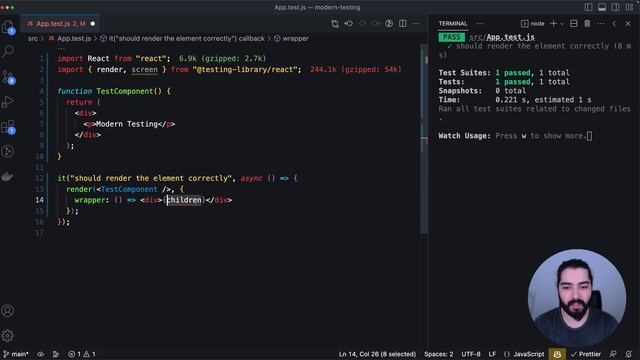Open the Run and Debug view

pos(8,101)
